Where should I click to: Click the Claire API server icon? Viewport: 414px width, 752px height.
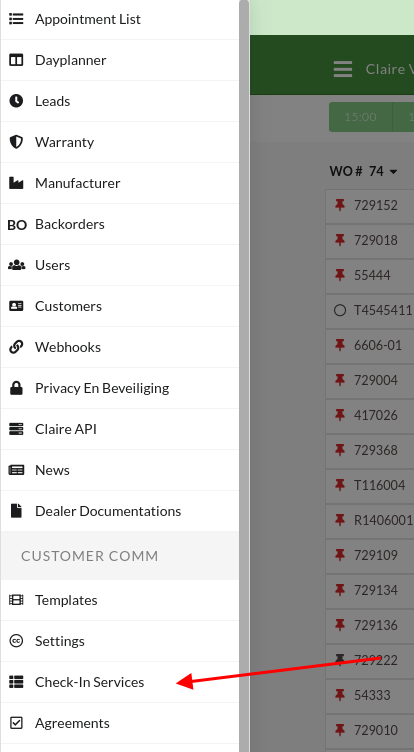pyautogui.click(x=16, y=429)
